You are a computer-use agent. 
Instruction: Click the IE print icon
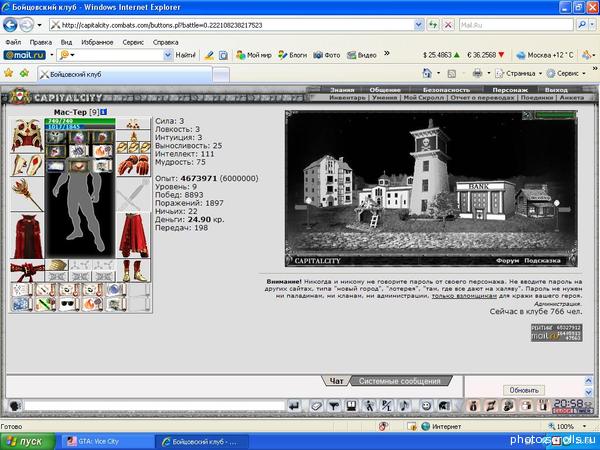pos(477,73)
